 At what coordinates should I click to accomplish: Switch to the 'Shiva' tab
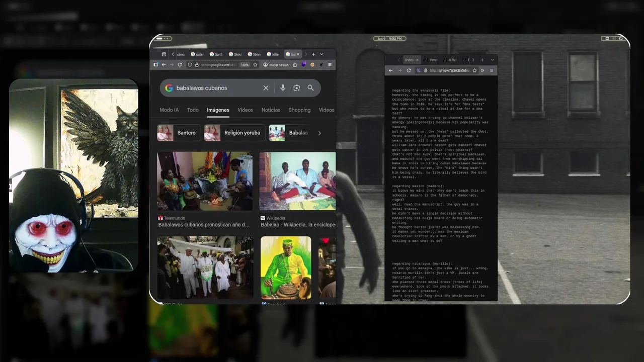(255, 54)
